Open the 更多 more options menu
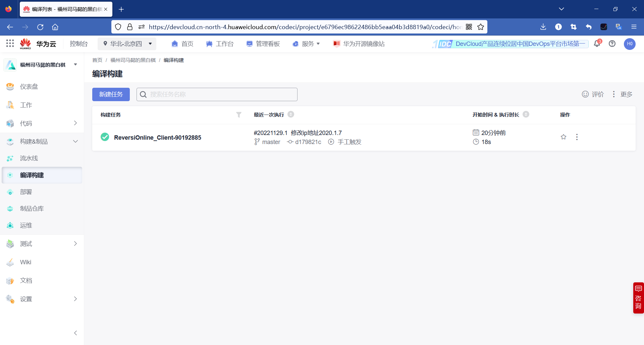 click(x=623, y=94)
